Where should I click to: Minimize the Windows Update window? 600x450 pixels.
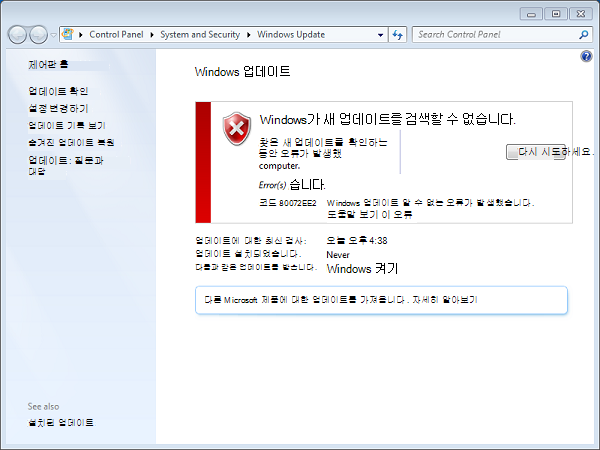[x=531, y=14]
